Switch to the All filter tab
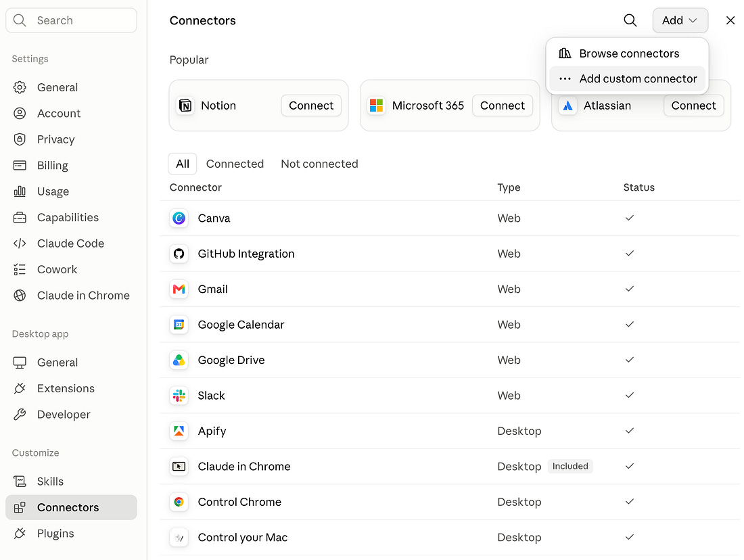The height and width of the screenshot is (560, 744). 182,164
